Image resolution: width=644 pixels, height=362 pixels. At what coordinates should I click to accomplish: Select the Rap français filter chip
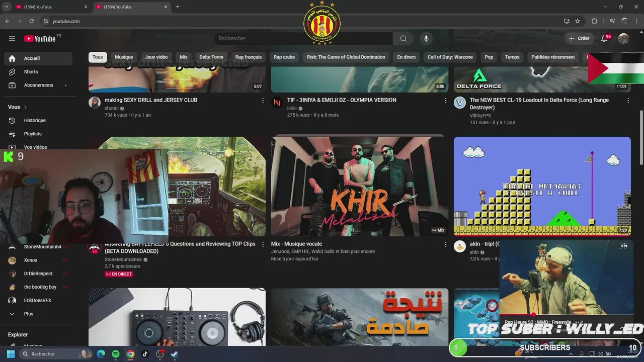249,57
